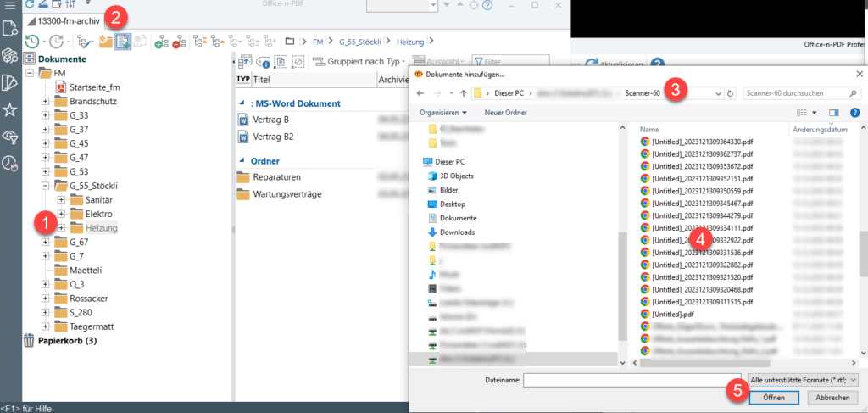Click the green add tree node icon
This screenshot has height=413, width=868.
(x=161, y=41)
